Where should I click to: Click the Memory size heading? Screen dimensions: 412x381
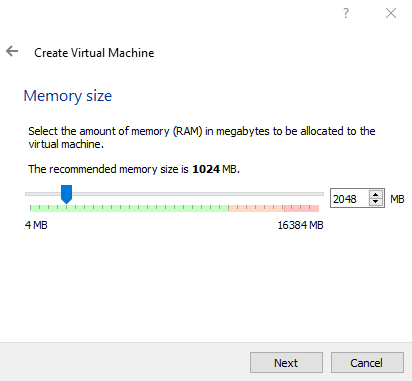pos(68,96)
